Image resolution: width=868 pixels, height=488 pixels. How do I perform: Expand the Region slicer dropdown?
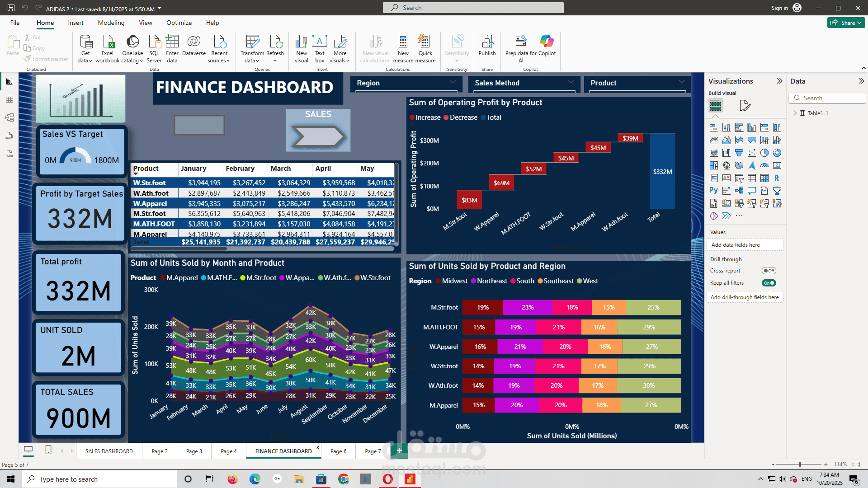coord(453,82)
